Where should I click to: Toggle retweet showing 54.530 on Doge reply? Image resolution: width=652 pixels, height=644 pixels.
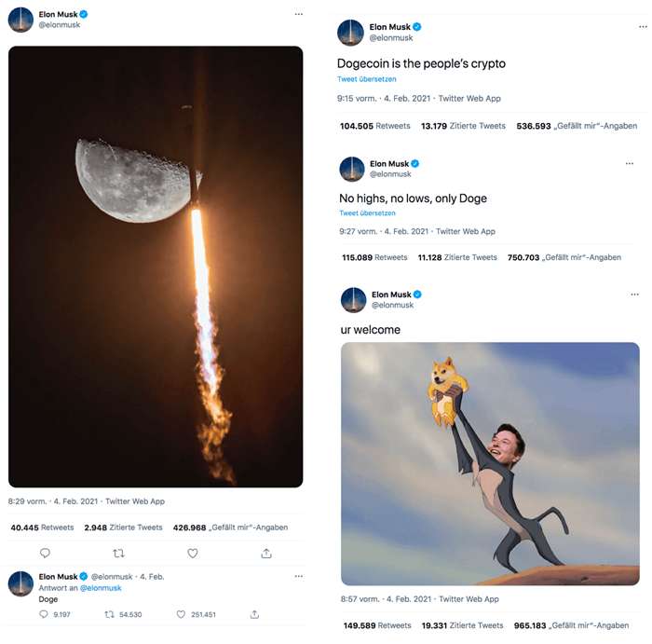(x=110, y=614)
